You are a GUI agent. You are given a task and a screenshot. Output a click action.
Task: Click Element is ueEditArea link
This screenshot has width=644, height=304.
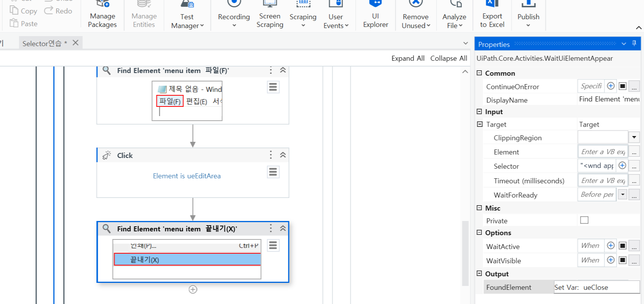tap(187, 176)
